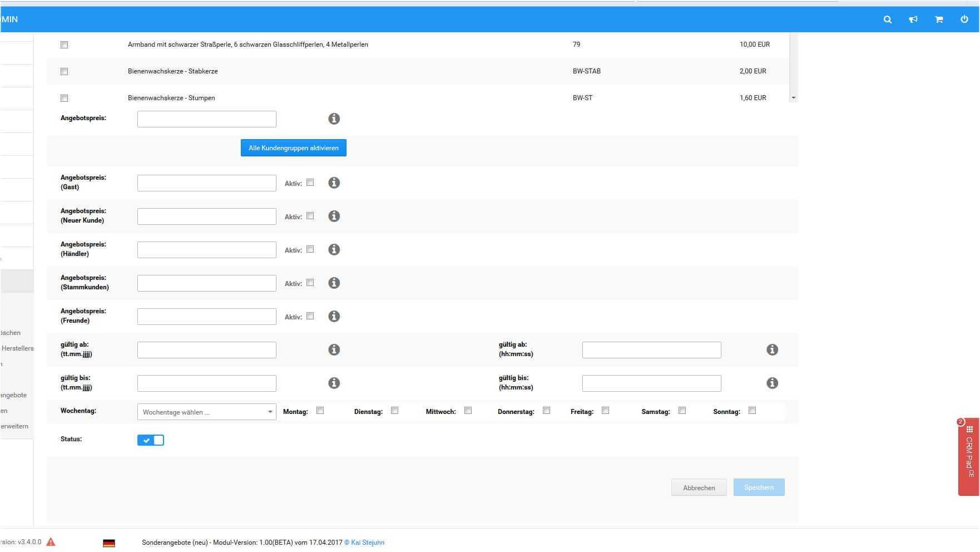Check the Montag weekday checkbox
This screenshot has width=980, height=552.
(320, 411)
